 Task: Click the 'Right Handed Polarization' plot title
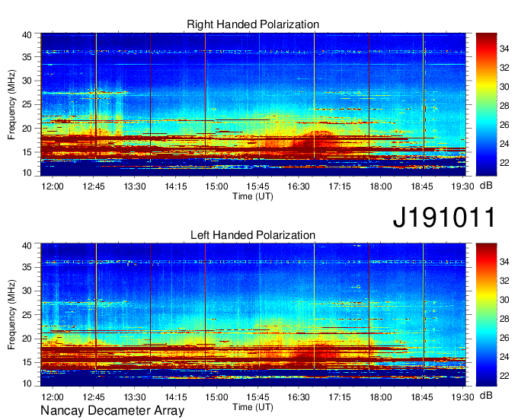coord(253,24)
